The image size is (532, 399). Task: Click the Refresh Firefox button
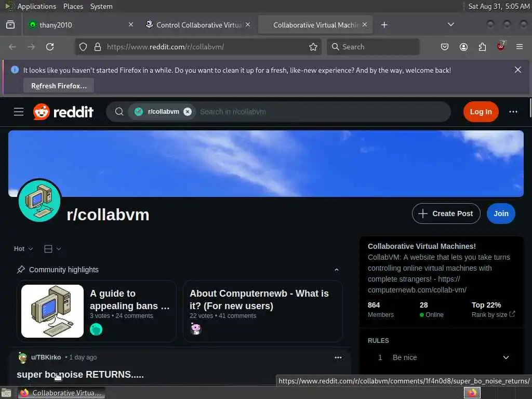(x=59, y=86)
